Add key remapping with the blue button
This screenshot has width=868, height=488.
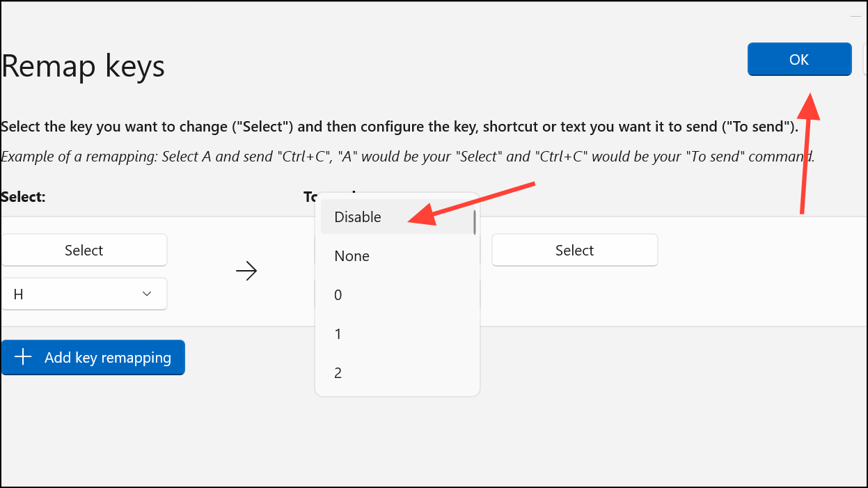click(93, 357)
